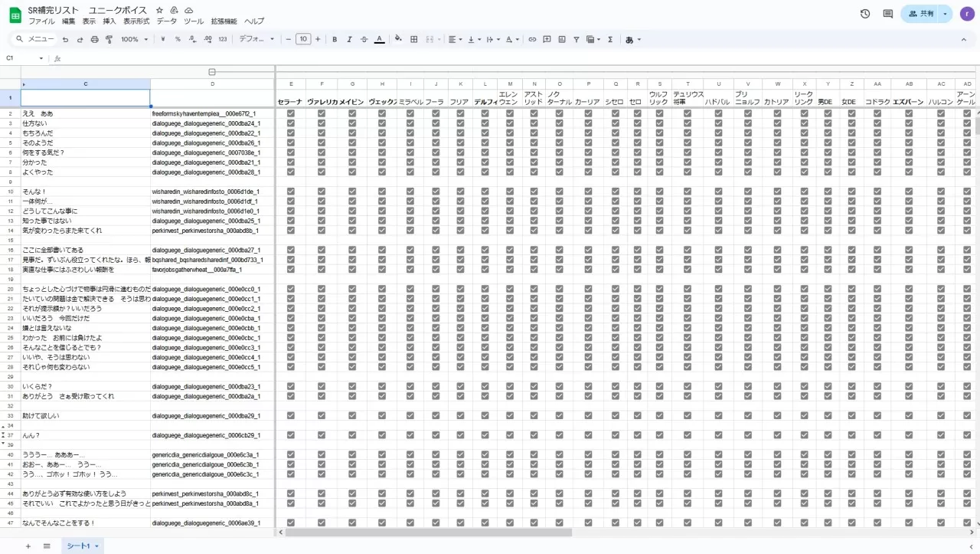
Task: Add a new sheet
Action: click(x=28, y=546)
